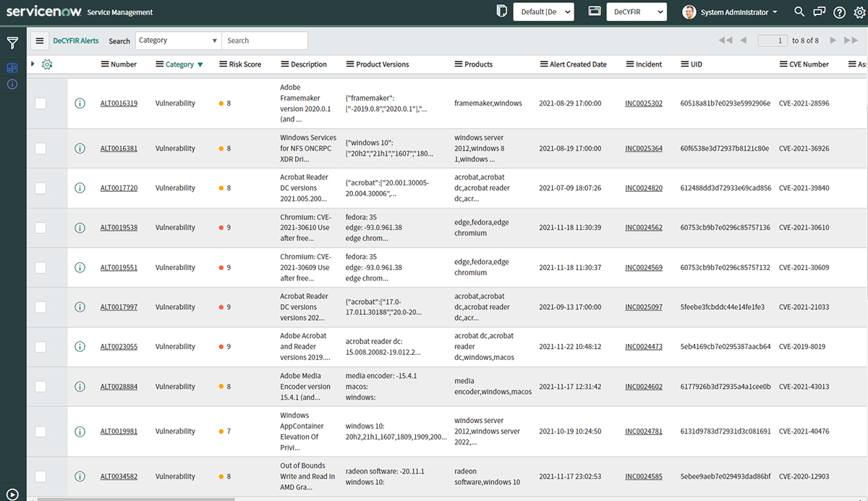The width and height of the screenshot is (868, 501).
Task: Click the next page arrow in pagination
Action: click(x=833, y=41)
